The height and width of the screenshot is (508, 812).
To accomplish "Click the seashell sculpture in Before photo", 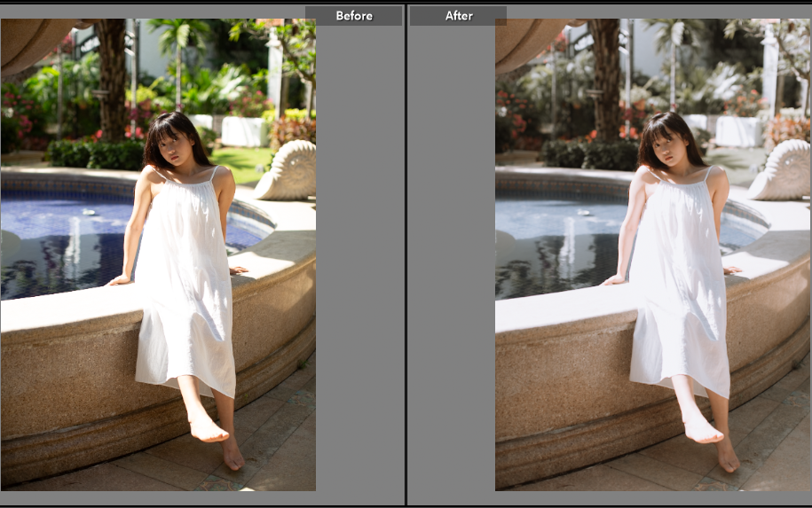I will 288,171.
